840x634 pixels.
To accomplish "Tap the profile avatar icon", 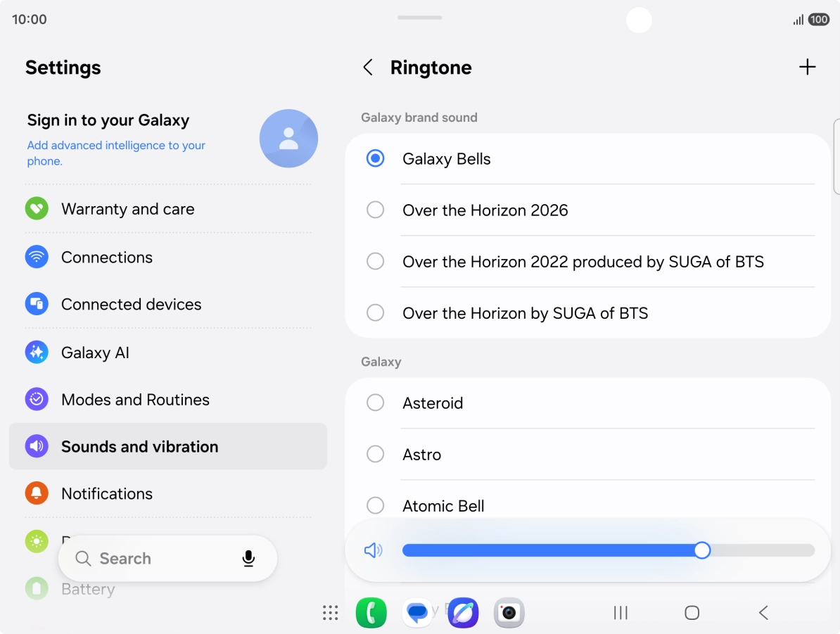I will [x=288, y=138].
